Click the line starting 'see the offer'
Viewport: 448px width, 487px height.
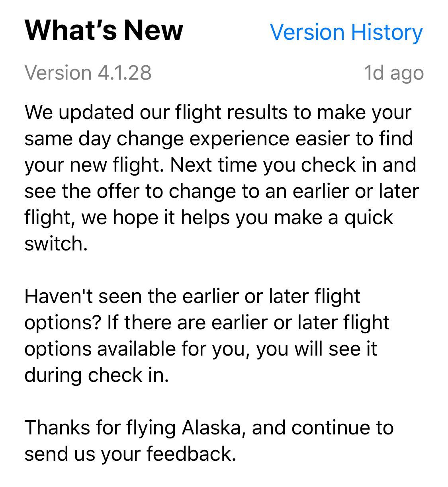(221, 191)
